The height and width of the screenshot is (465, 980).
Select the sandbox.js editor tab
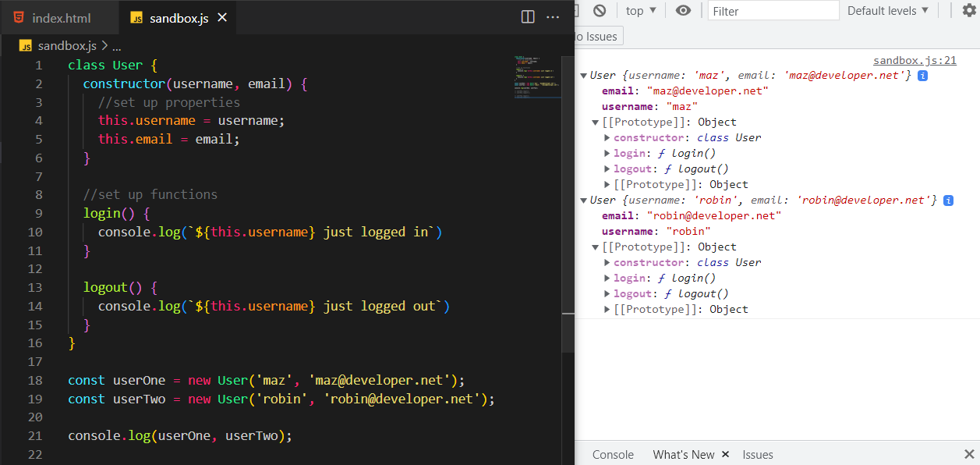coord(179,18)
